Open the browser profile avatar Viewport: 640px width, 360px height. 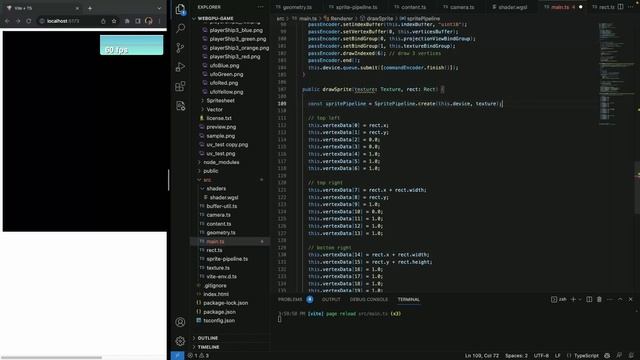pos(149,21)
